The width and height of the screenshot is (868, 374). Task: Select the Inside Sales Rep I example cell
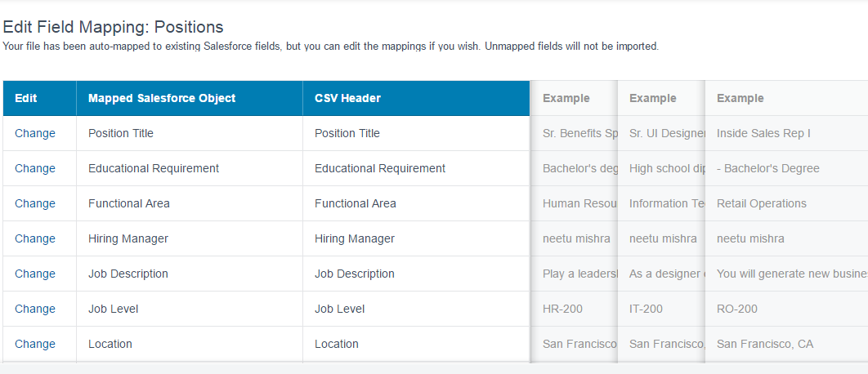(x=763, y=133)
